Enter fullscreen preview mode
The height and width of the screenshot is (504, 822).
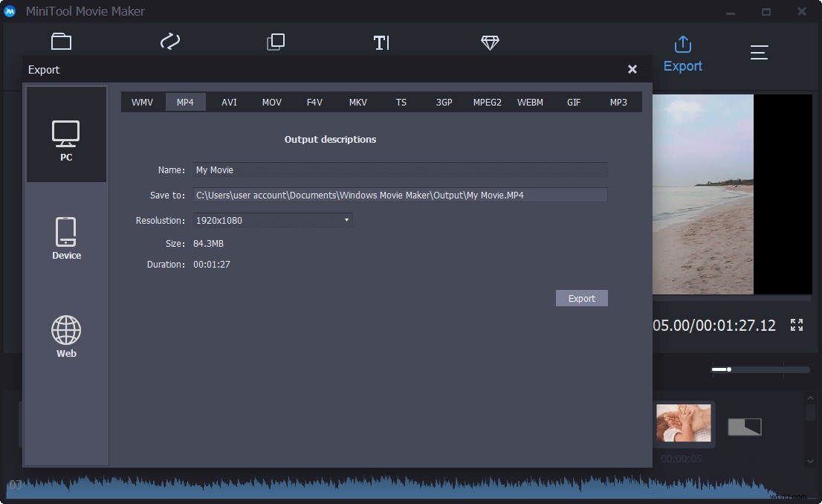pyautogui.click(x=796, y=325)
